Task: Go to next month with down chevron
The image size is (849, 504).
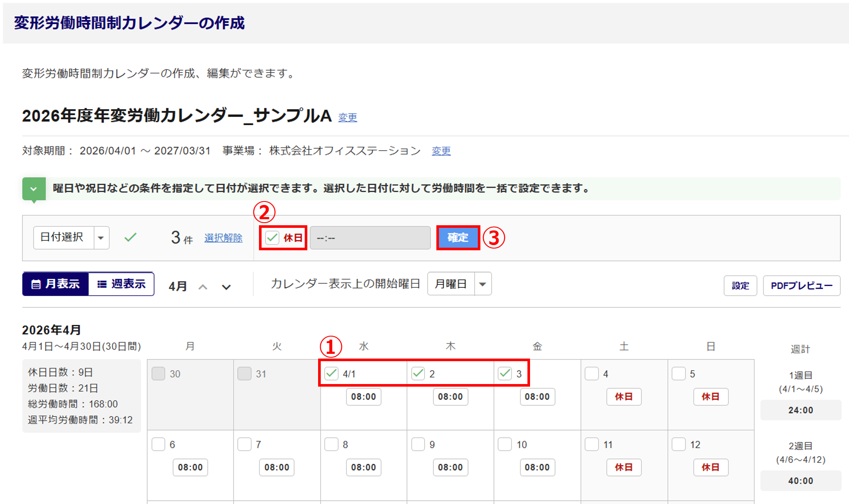Action: [226, 287]
